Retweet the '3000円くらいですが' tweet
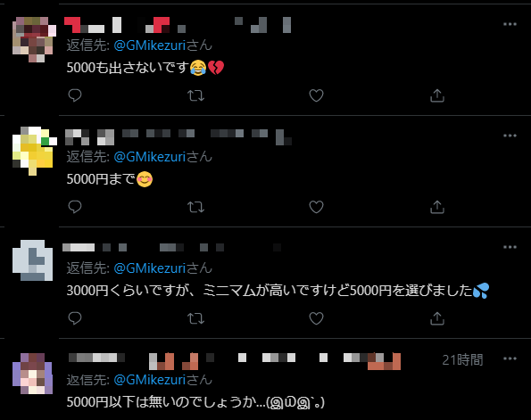This screenshot has width=531, height=420. (195, 318)
